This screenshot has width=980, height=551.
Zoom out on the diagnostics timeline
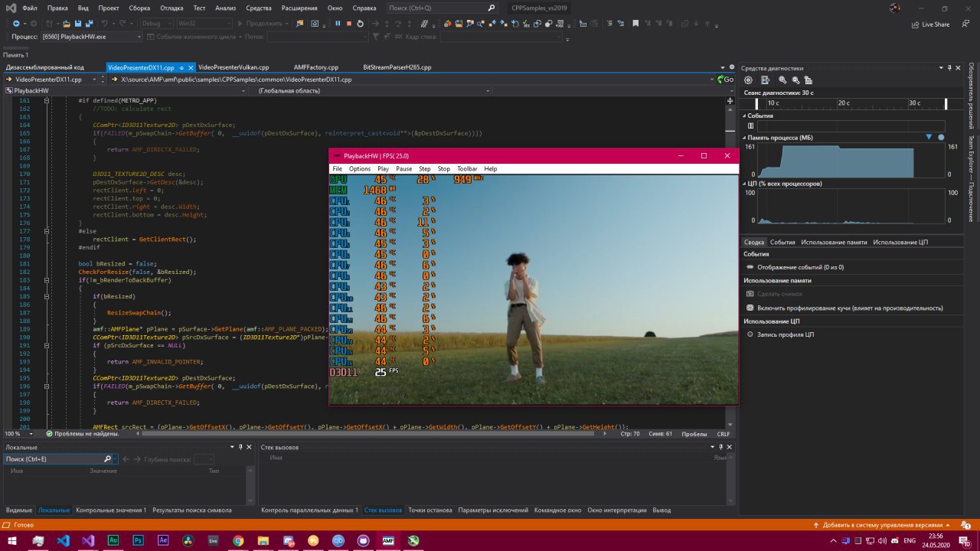(x=795, y=80)
